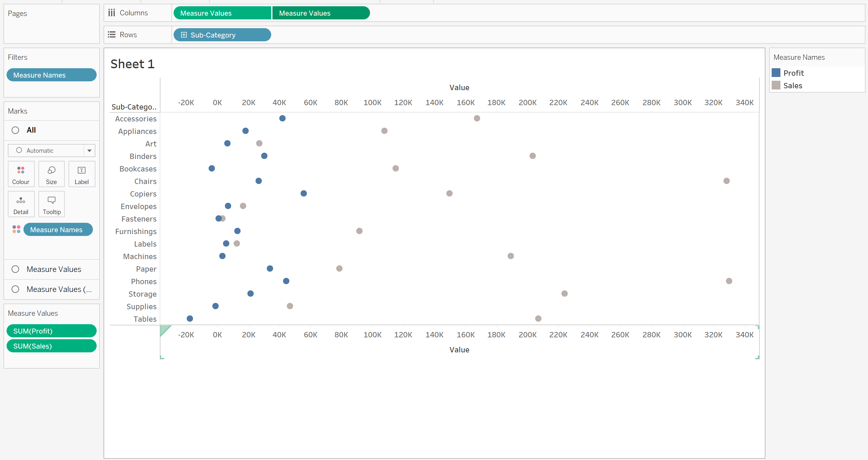Viewport: 868px width, 460px height.
Task: Select the second Measure Values (...) marks card
Action: pos(59,289)
